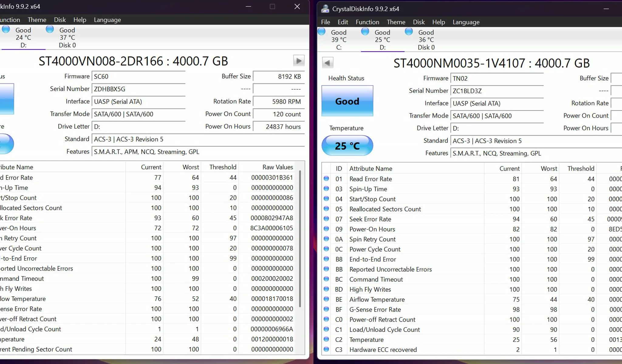
Task: Open Language menu in left window
Action: [x=107, y=20]
